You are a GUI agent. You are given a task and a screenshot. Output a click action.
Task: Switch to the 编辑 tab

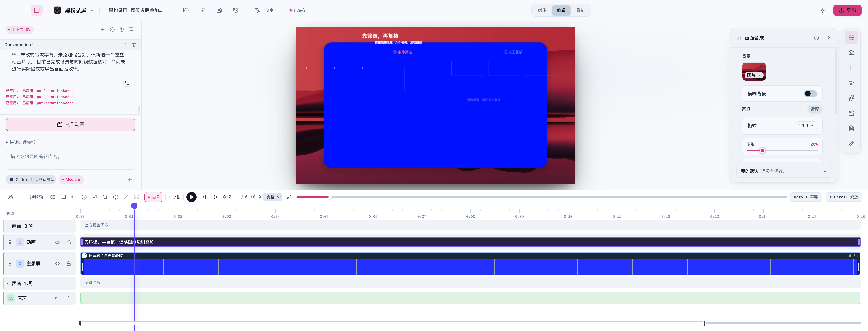(561, 10)
